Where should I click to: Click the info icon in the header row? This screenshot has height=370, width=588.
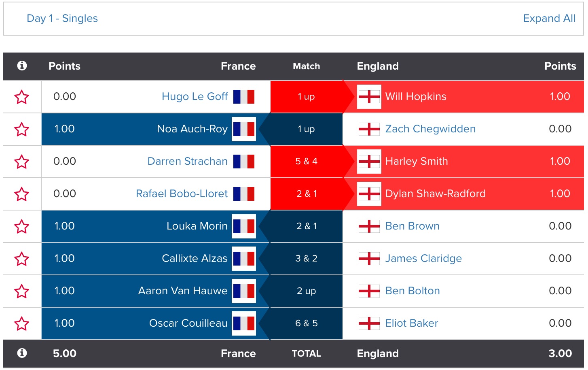[x=22, y=66]
